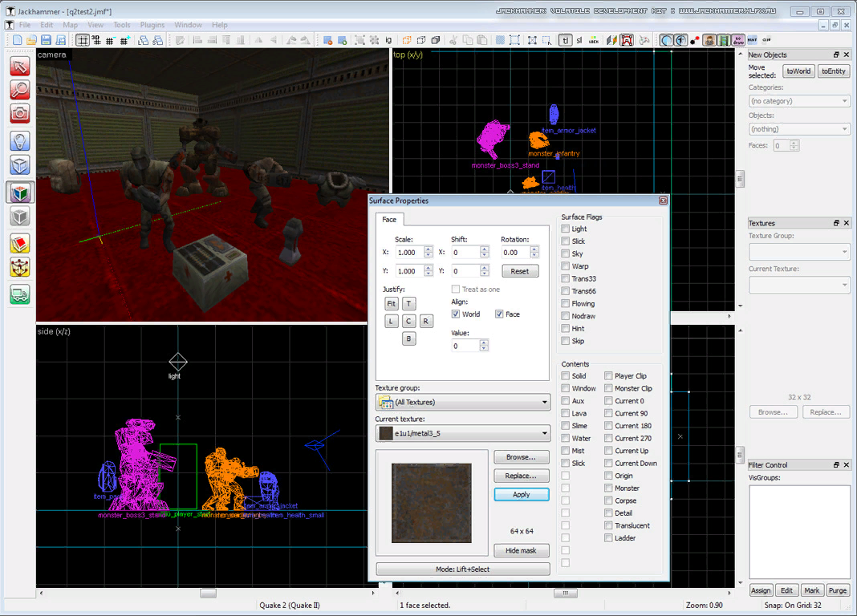Tick the Warp surface flag checkbox
The width and height of the screenshot is (857, 616).
pyautogui.click(x=566, y=266)
